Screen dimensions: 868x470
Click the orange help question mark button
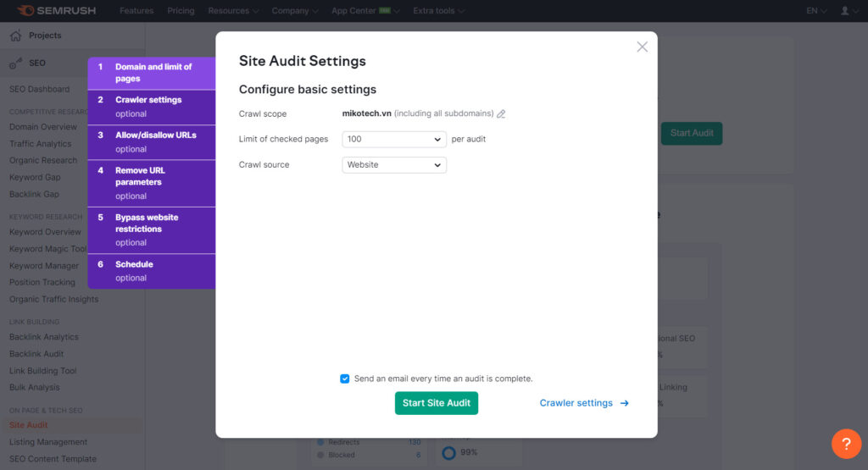846,444
